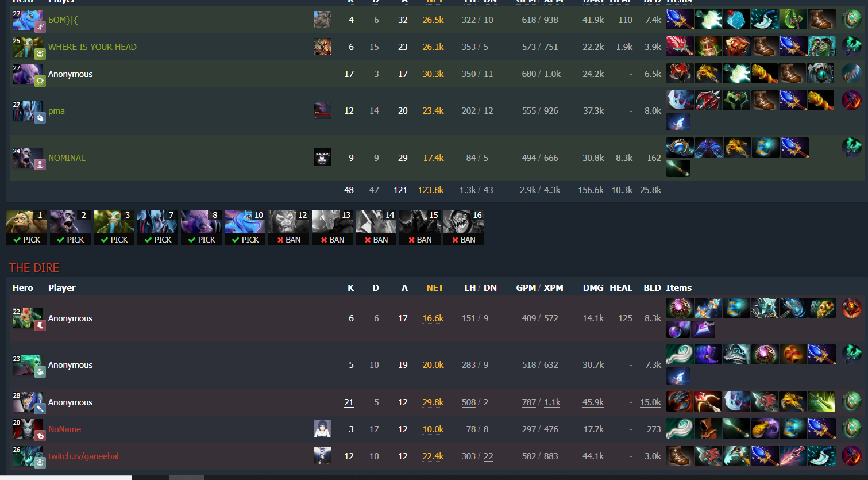Sort The Dire table by GPM
The image size is (868, 480).
click(x=526, y=288)
